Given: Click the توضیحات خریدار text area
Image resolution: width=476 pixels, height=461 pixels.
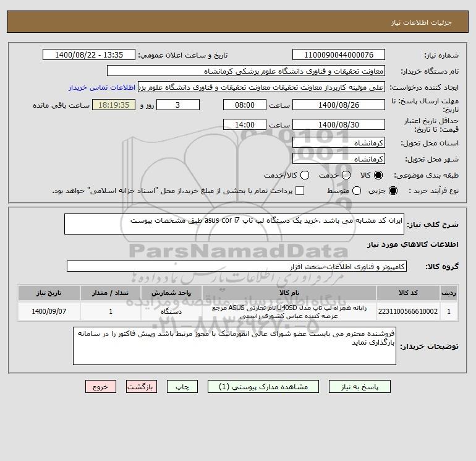Looking at the screenshot, I should (x=234, y=346).
